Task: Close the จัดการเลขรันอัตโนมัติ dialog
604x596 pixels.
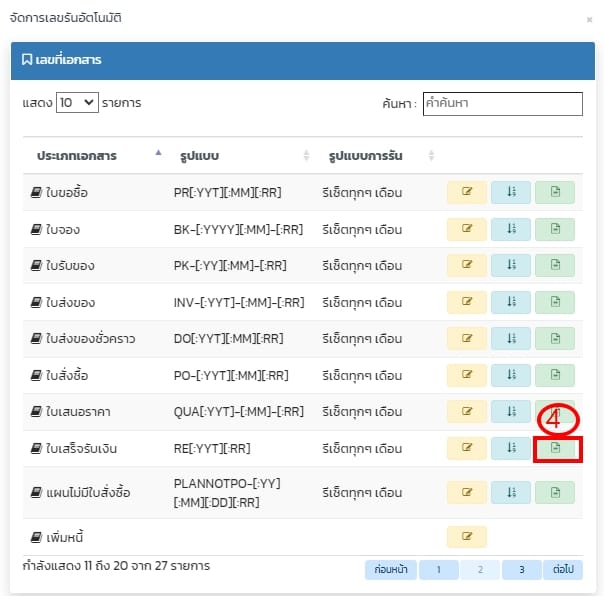Action: [x=588, y=19]
